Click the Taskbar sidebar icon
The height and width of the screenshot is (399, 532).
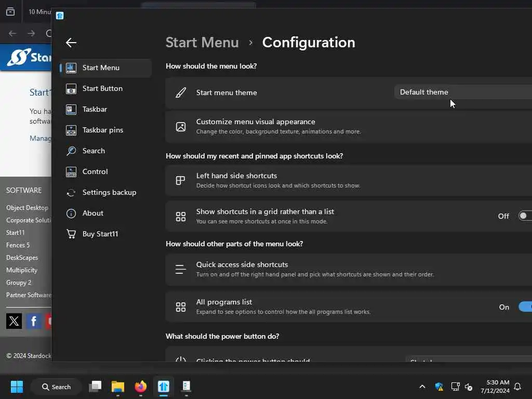point(71,109)
